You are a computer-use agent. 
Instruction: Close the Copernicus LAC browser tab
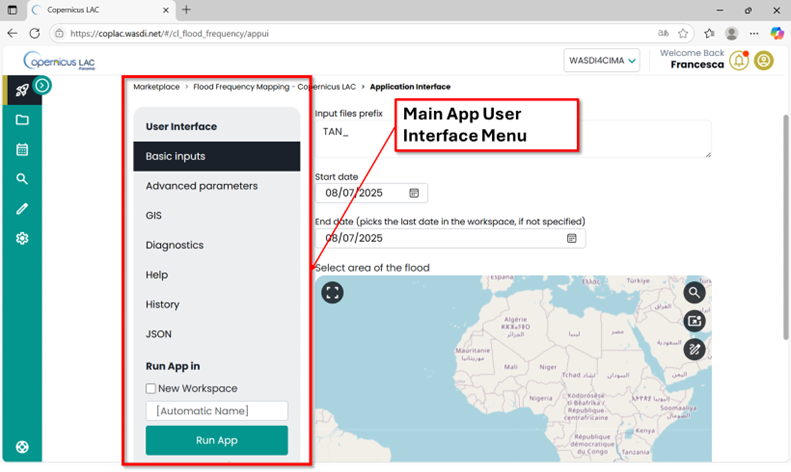[x=165, y=10]
